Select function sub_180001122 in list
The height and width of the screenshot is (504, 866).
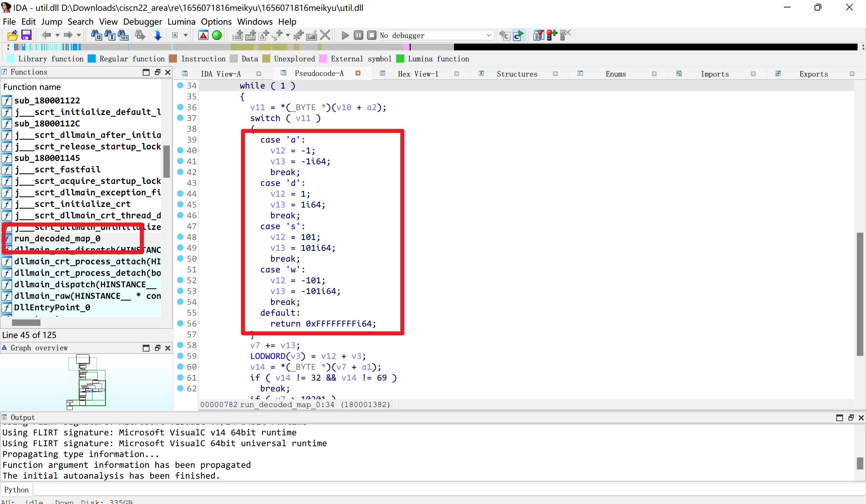tap(47, 101)
